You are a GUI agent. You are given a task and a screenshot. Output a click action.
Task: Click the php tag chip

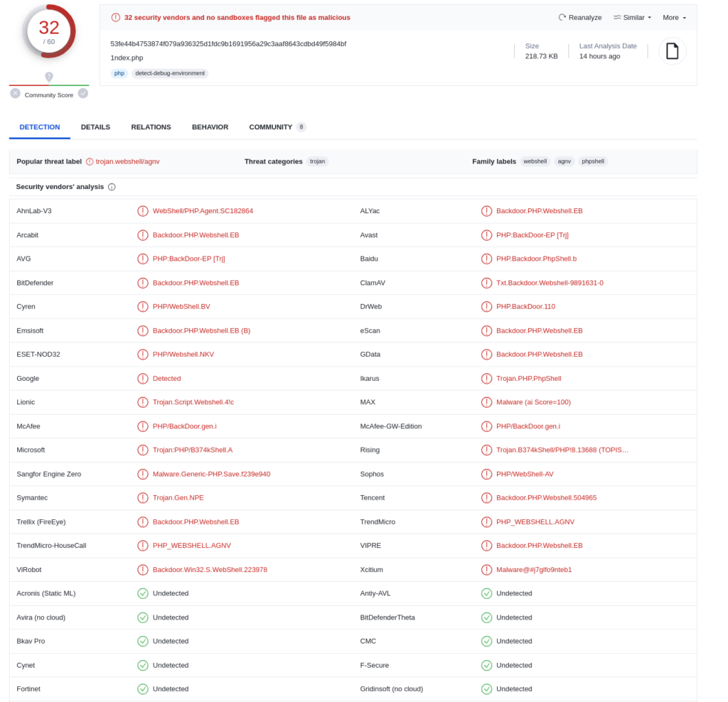119,73
